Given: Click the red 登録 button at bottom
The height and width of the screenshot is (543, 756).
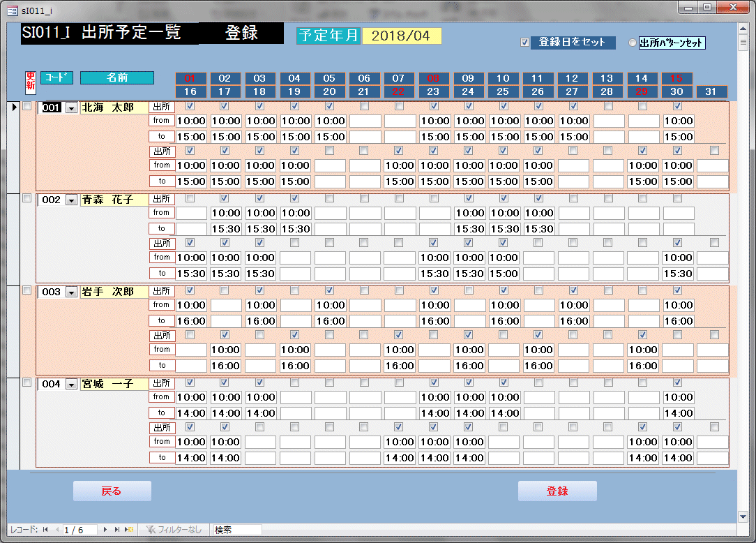Looking at the screenshot, I should tap(557, 491).
